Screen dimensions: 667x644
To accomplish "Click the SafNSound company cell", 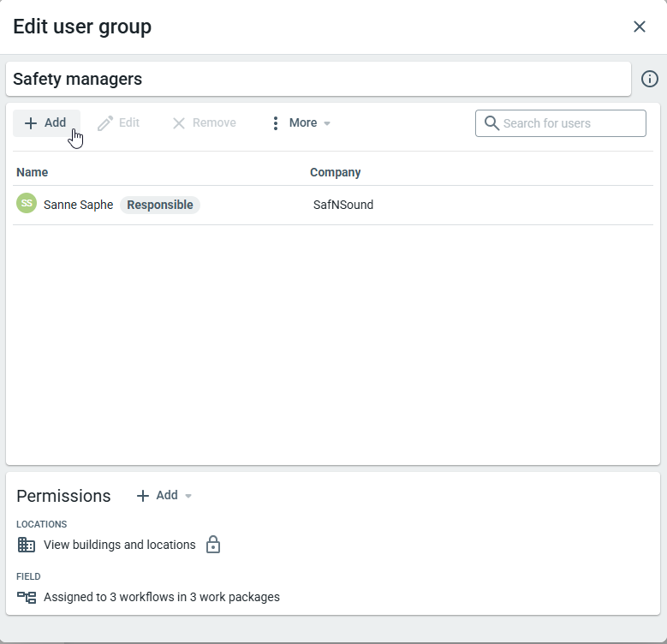I will coord(343,206).
